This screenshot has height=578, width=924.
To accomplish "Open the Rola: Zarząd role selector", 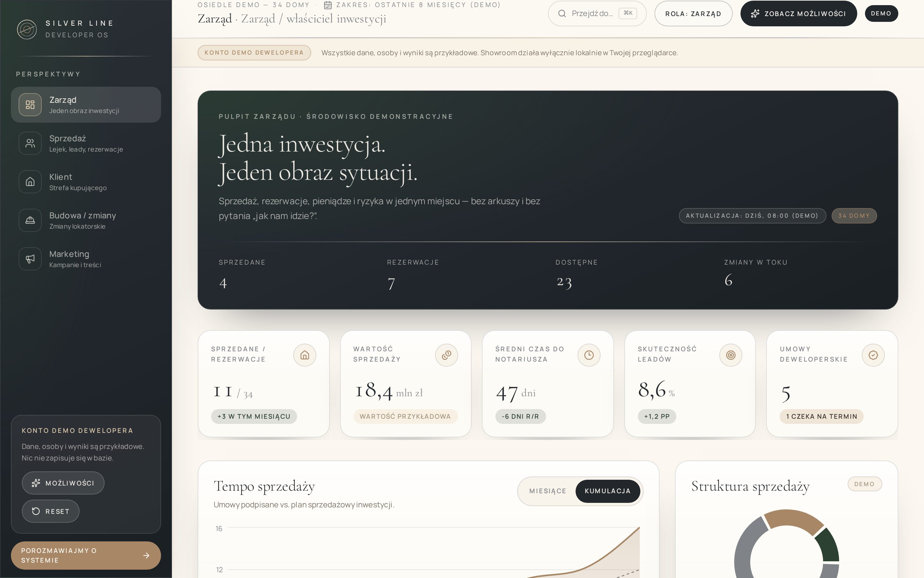I will coord(693,14).
